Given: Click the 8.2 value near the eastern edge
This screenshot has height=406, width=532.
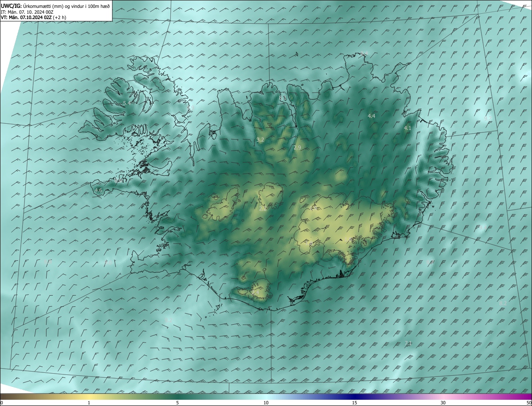Looking at the screenshot, I should [x=503, y=303].
